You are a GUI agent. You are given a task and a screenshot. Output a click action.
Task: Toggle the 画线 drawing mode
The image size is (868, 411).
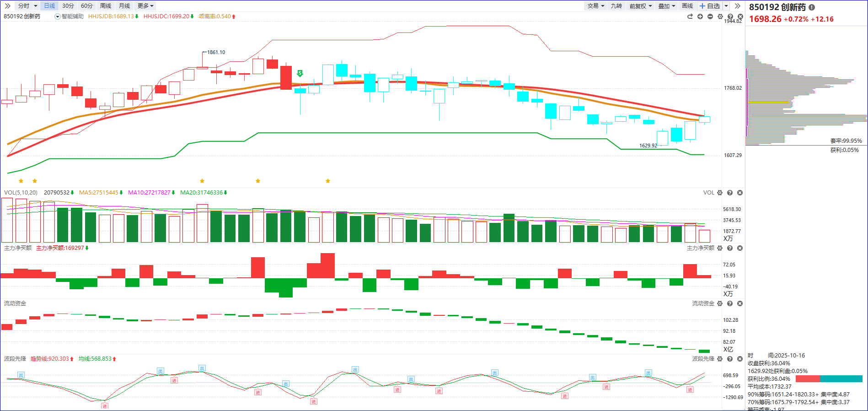(x=687, y=6)
